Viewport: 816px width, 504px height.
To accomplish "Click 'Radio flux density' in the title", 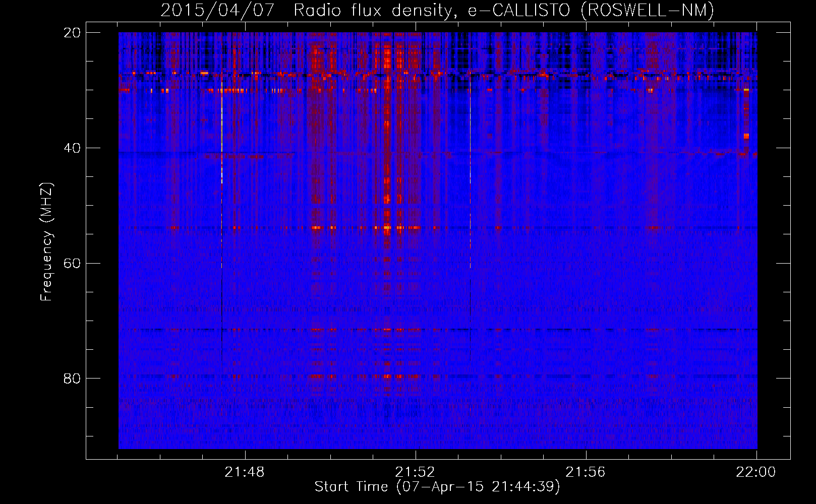I will (x=375, y=11).
